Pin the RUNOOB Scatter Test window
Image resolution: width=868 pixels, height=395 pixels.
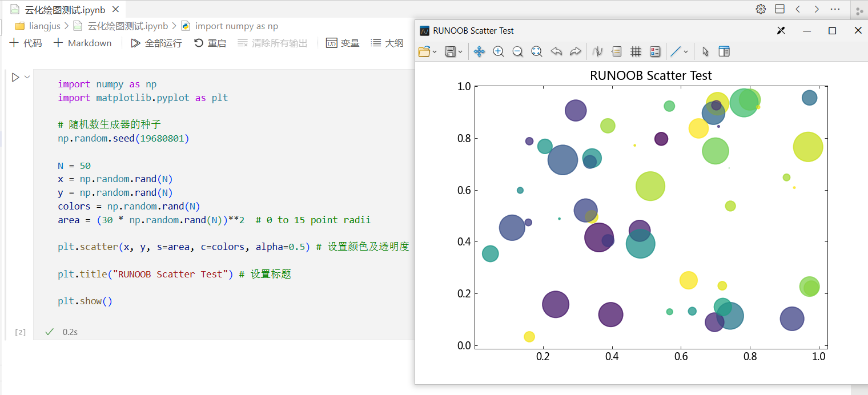coord(781,31)
